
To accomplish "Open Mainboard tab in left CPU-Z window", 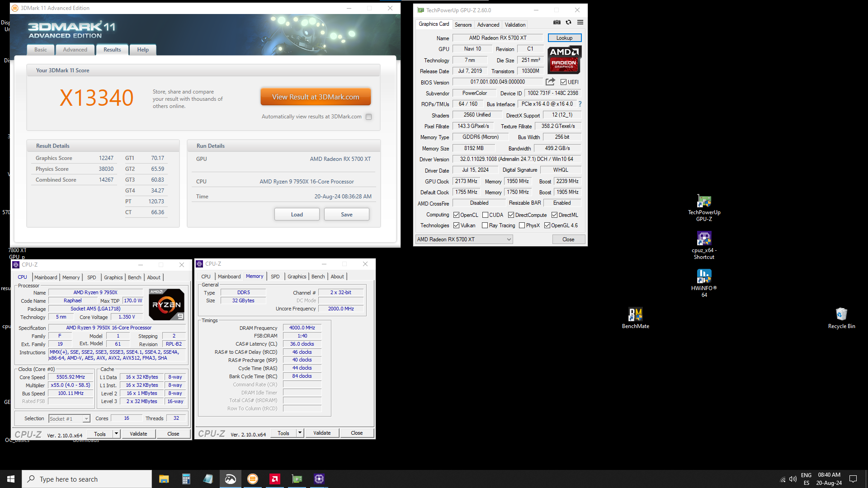I will (x=46, y=277).
